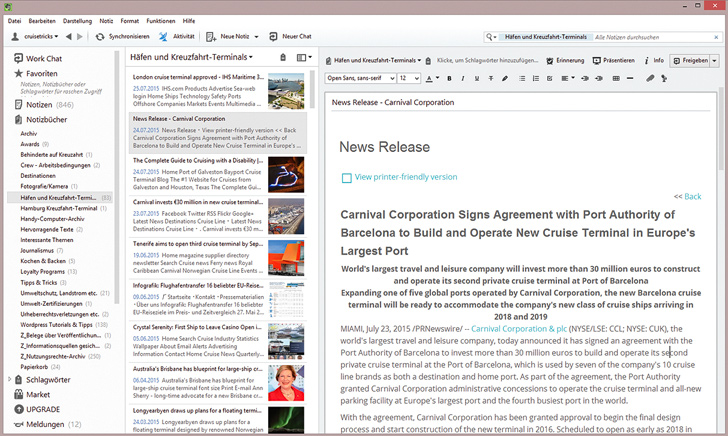Open the search options dropdown
728x436 pixels.
pyautogui.click(x=491, y=37)
